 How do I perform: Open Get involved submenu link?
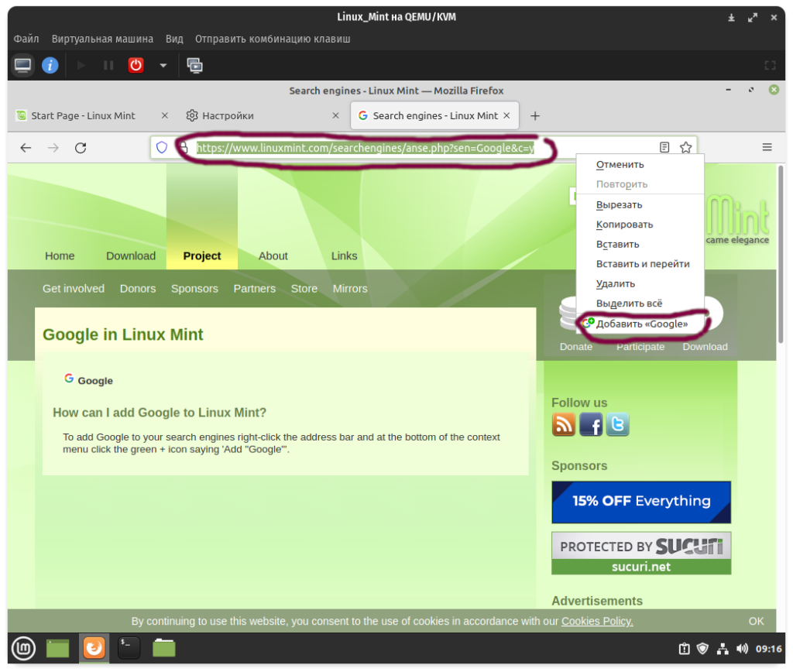[74, 289]
